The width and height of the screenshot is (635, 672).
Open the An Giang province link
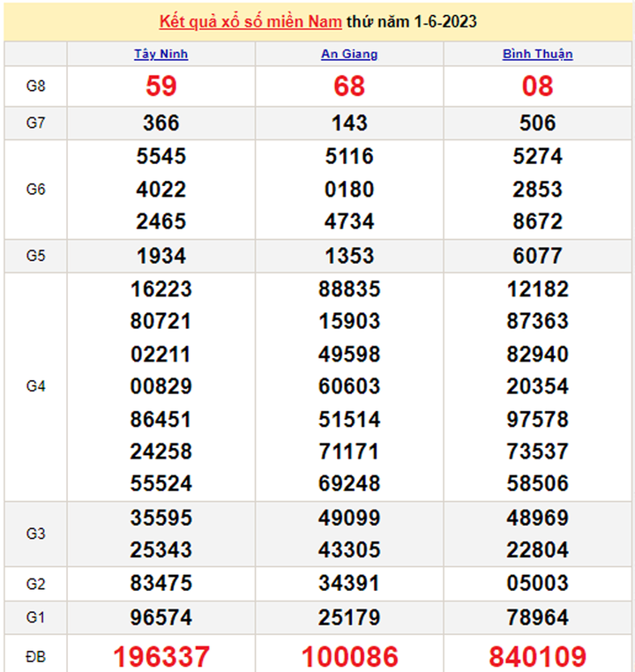[349, 54]
